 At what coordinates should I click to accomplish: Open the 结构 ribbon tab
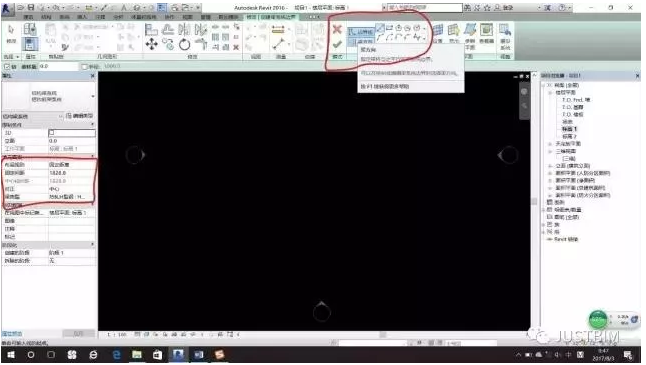click(x=46, y=17)
